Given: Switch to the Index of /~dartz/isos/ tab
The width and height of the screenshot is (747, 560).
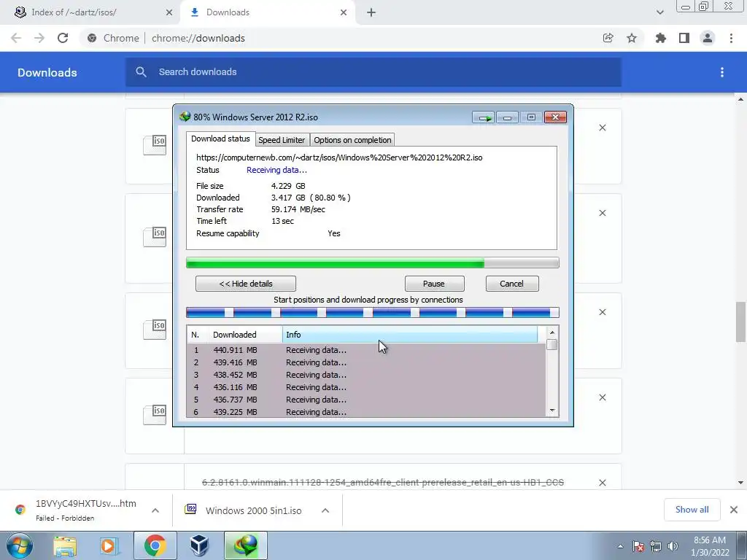Looking at the screenshot, I should pos(90,12).
